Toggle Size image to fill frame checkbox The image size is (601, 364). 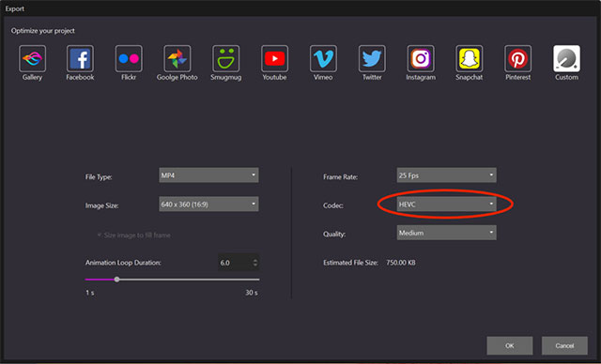click(100, 235)
